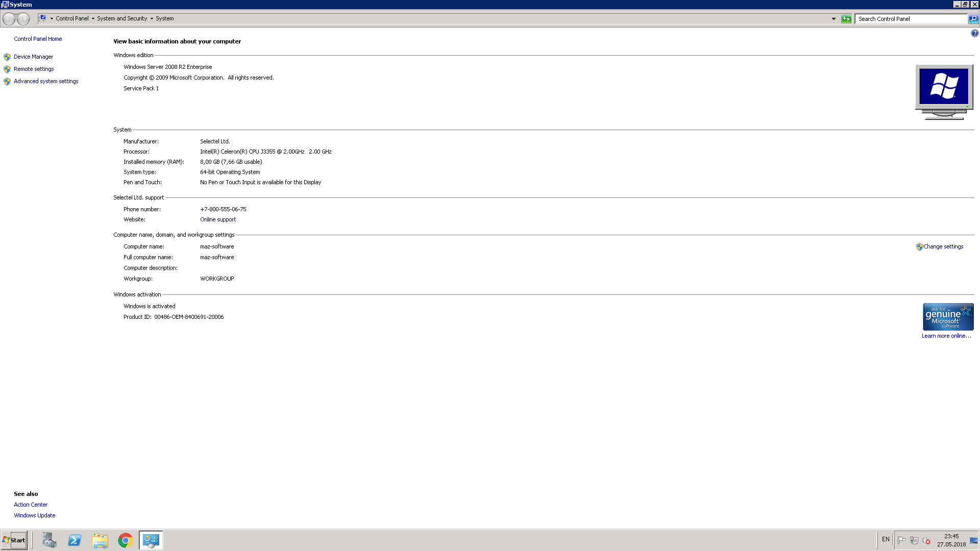Open Windows Explorer from the taskbar
Screen dimensions: 980x551
click(x=100, y=540)
